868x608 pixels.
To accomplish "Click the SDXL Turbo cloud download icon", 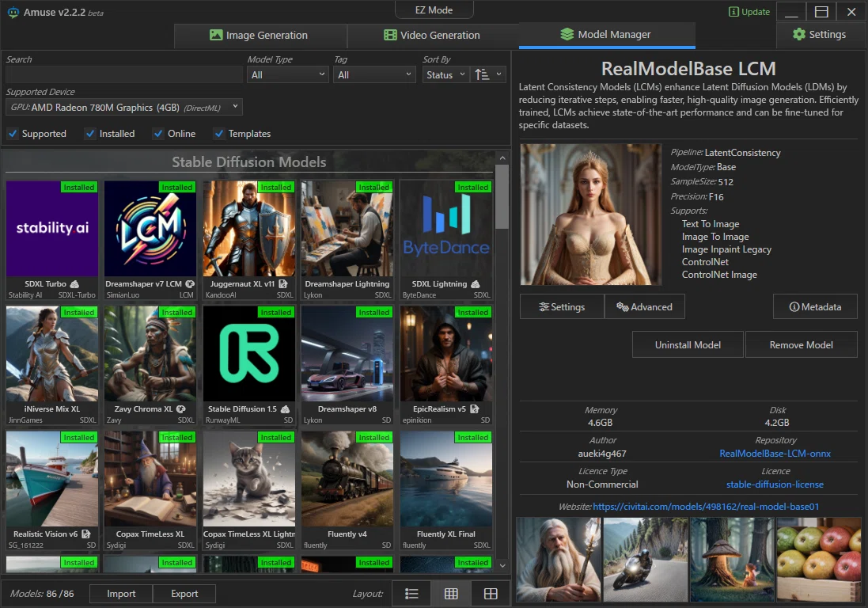I will pos(74,284).
